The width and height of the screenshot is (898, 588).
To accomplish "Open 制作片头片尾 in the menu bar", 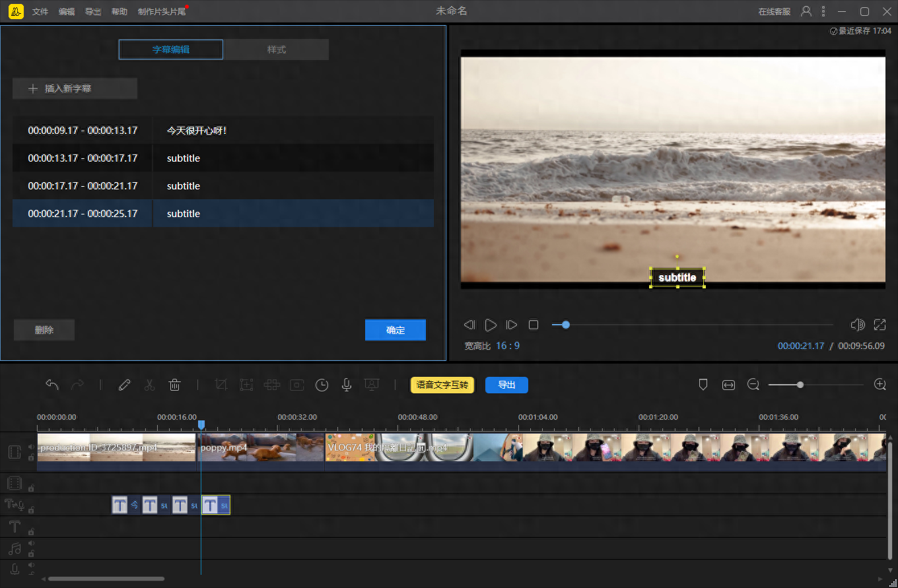I will [162, 12].
